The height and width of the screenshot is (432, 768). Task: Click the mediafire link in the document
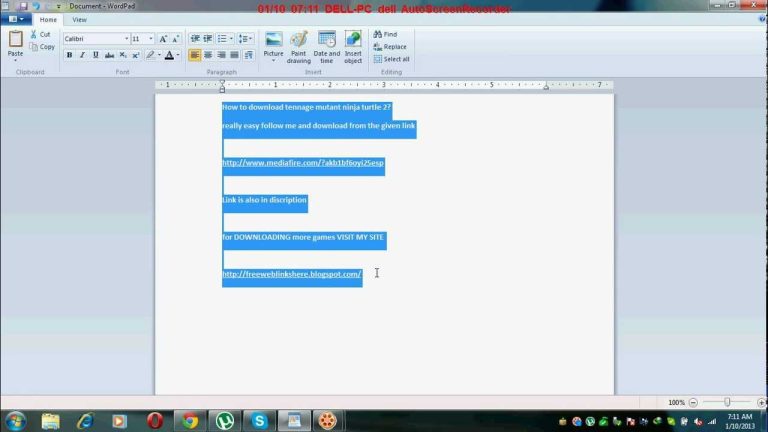coord(302,162)
